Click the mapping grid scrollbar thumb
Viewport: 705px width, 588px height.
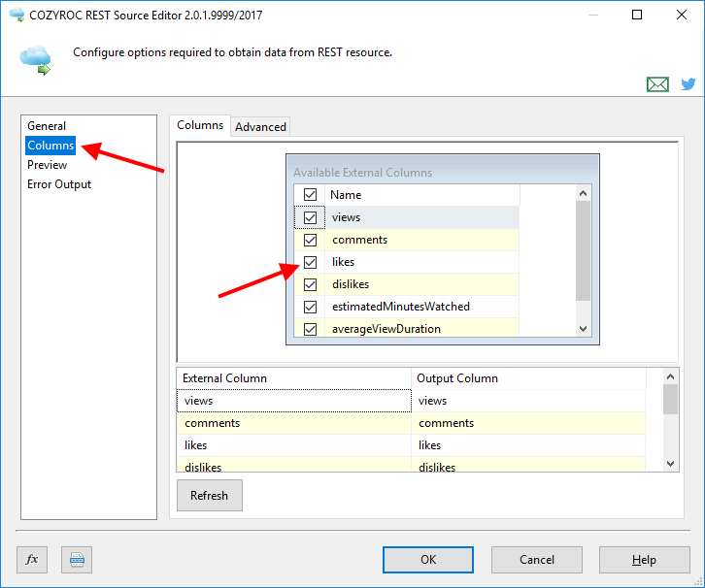[x=670, y=400]
